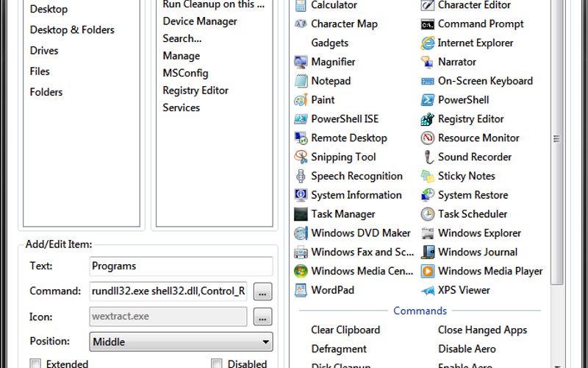Select Services in the middle list
The width and height of the screenshot is (588, 368).
181,107
